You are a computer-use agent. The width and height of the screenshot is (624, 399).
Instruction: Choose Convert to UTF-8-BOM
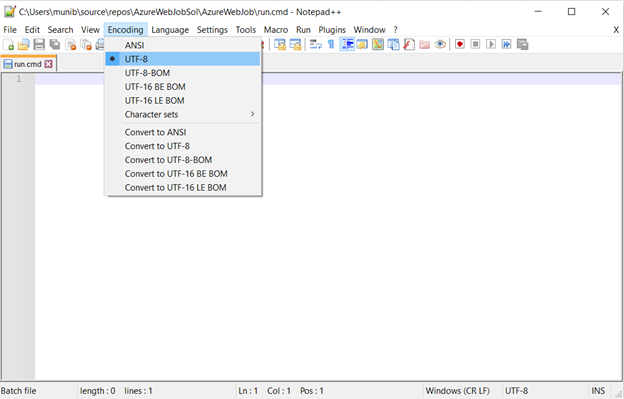click(x=183, y=160)
